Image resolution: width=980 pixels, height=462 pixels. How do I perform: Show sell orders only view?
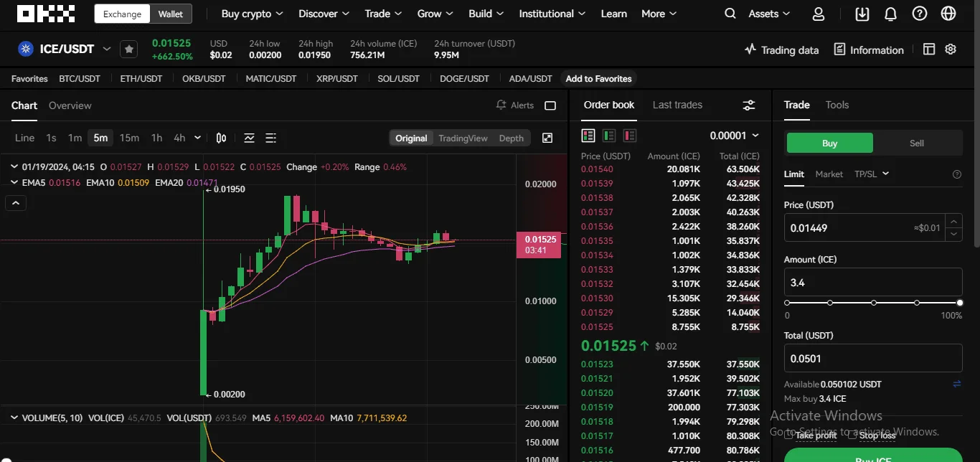630,136
